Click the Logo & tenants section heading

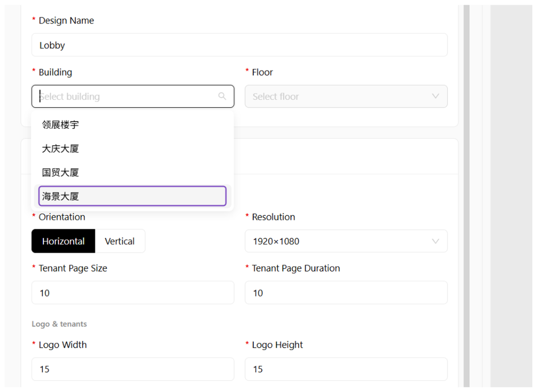click(59, 324)
